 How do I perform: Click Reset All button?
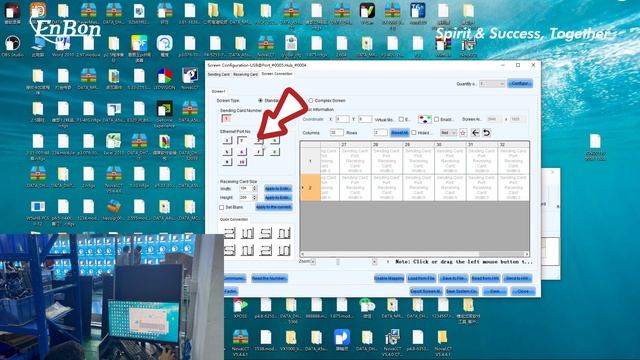(399, 133)
